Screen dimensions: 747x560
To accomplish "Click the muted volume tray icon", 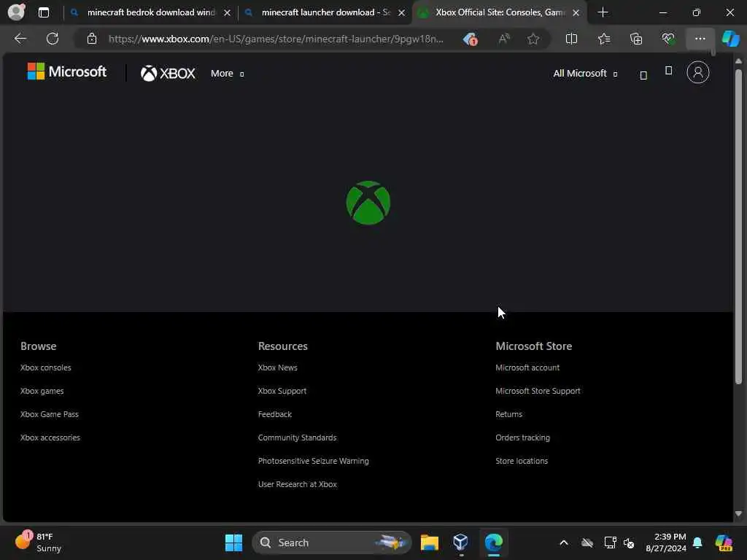I will point(629,542).
